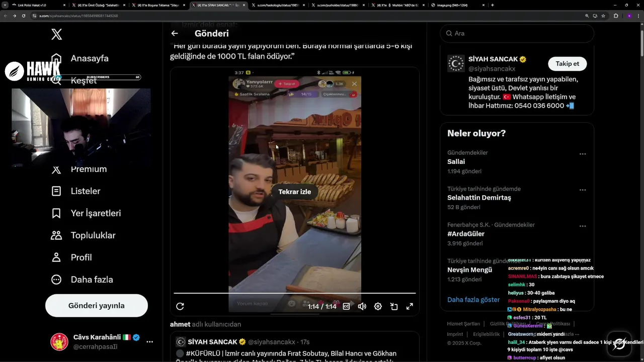Open account menu dots beside Câvs Karahânli
Image resolution: width=644 pixels, height=362 pixels.
(149, 342)
